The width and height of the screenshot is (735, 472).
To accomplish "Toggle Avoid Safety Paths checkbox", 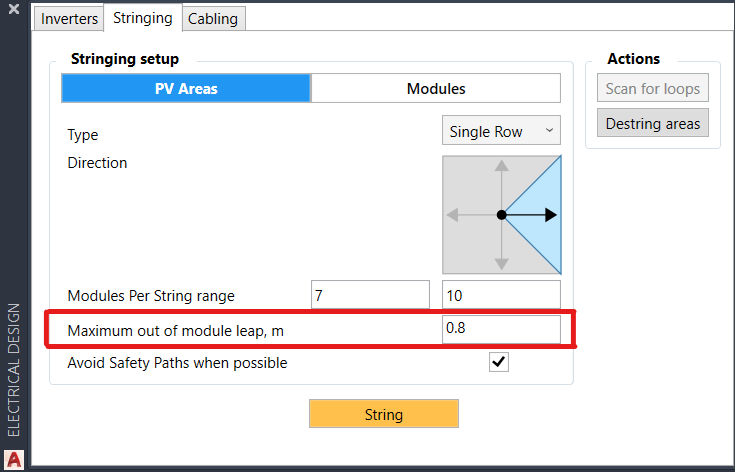I will [x=498, y=363].
